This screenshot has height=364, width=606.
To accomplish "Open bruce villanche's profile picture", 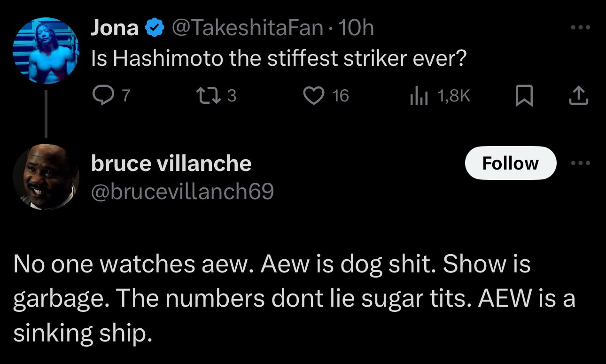I will (x=46, y=177).
